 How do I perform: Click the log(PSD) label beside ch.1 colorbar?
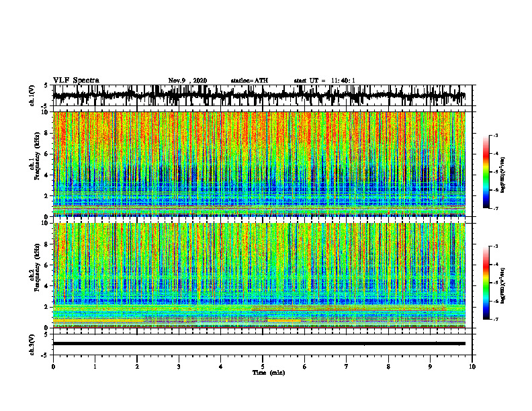coord(503,175)
